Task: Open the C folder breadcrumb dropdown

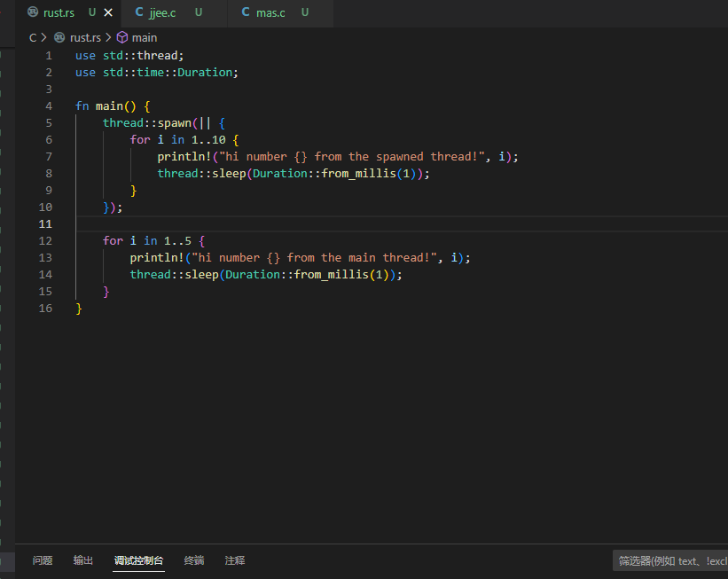Action: pyautogui.click(x=33, y=37)
